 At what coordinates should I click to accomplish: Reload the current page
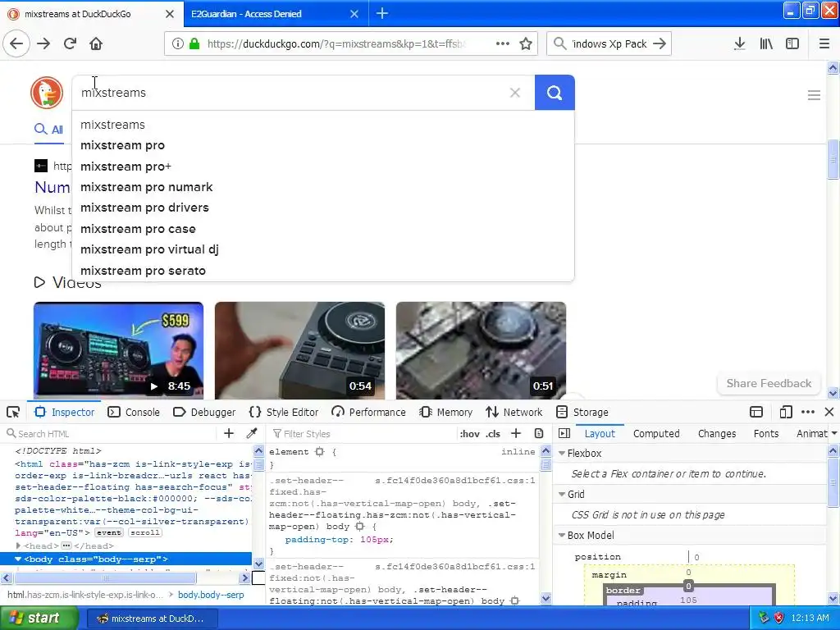[x=71, y=44]
